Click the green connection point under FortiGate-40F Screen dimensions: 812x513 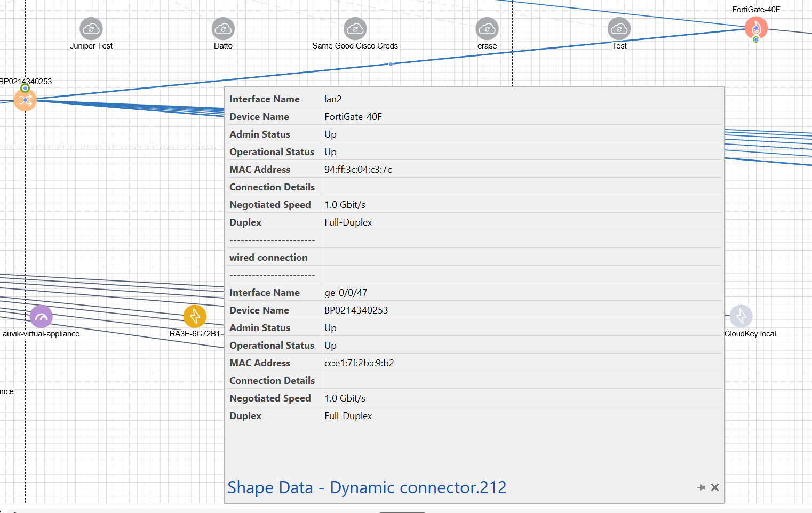(756, 39)
